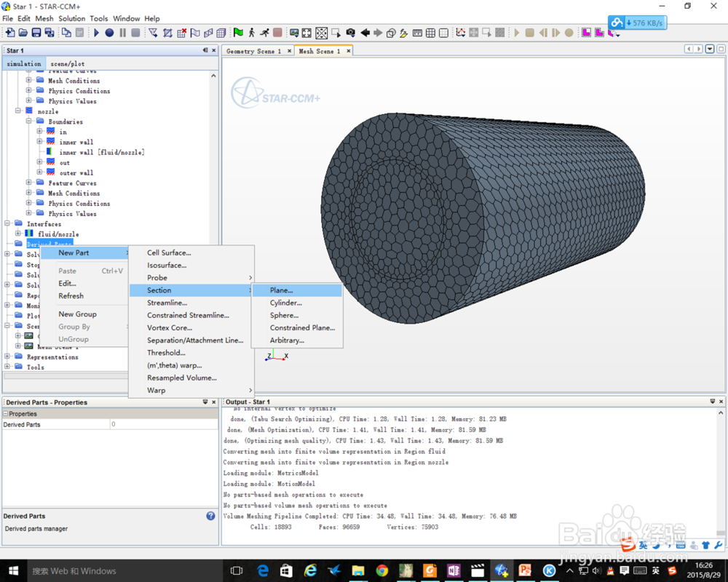Click the Save simulation icon
This screenshot has width=728, height=582.
point(36,33)
